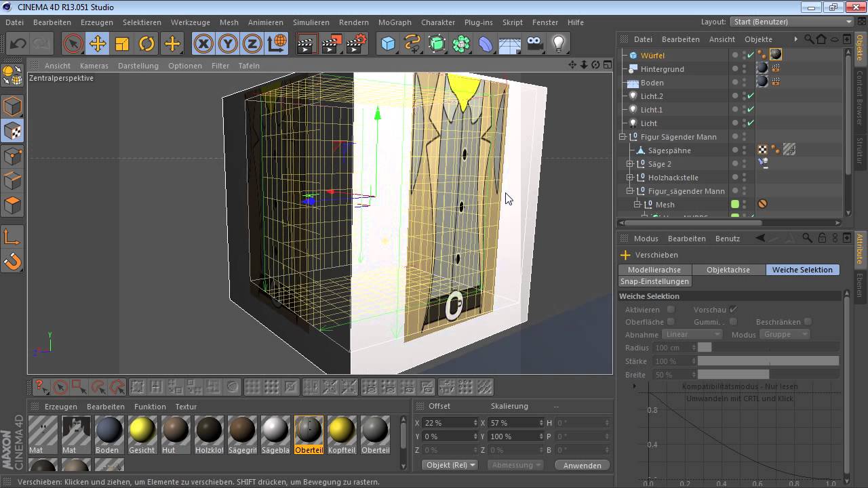Toggle Licht.2 enable checkmark
This screenshot has width=868, height=488.
click(x=751, y=96)
